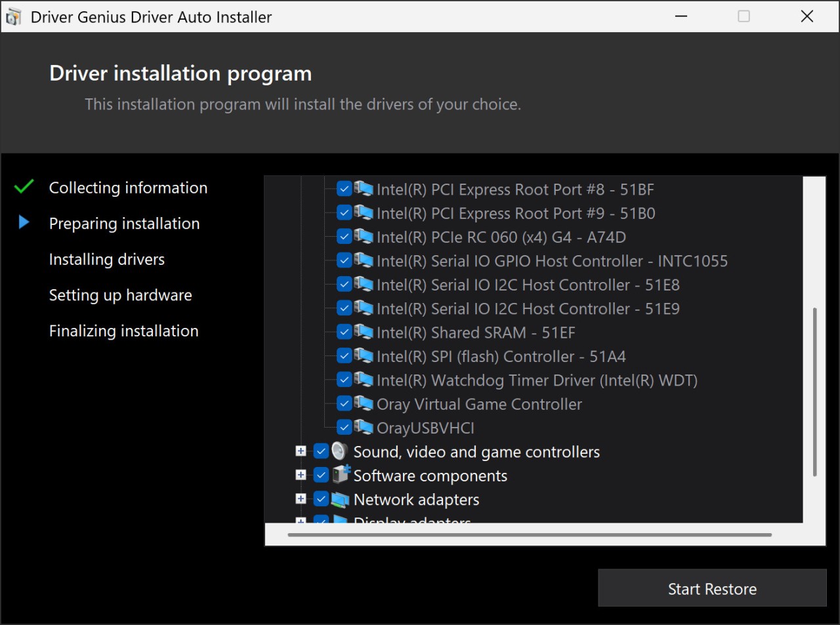The height and width of the screenshot is (625, 840).
Task: Click the Network adapters monitor icon
Action: pos(340,500)
